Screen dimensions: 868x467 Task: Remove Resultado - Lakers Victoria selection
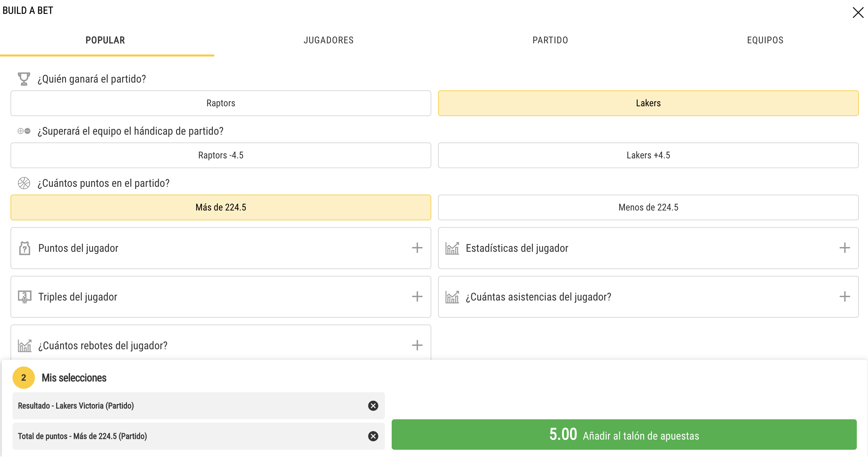click(x=373, y=406)
